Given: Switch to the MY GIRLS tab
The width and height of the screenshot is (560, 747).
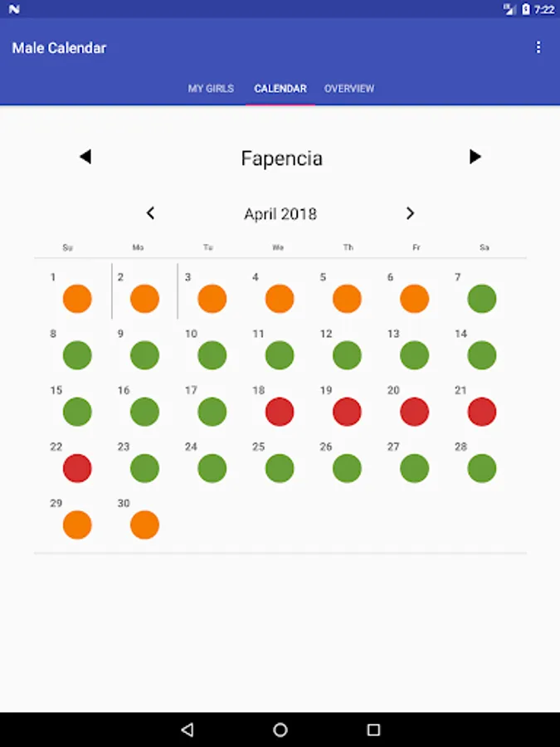Looking at the screenshot, I should point(211,89).
